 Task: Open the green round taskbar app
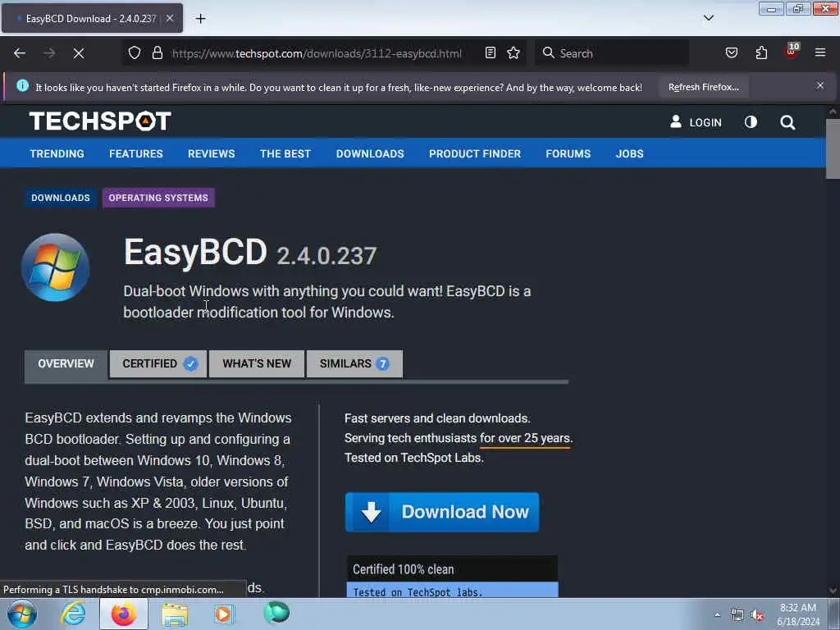[x=276, y=613]
